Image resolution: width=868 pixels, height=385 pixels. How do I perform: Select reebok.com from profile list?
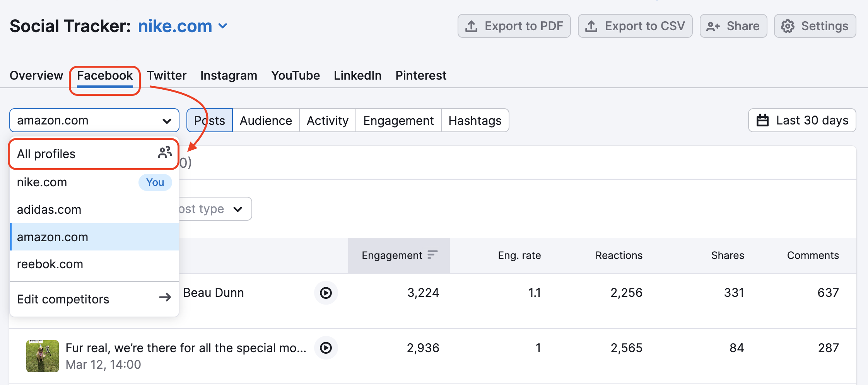(94, 264)
